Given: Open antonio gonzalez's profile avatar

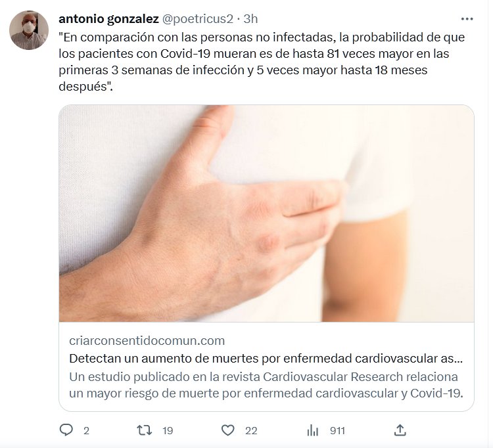Looking at the screenshot, I should 29,30.
